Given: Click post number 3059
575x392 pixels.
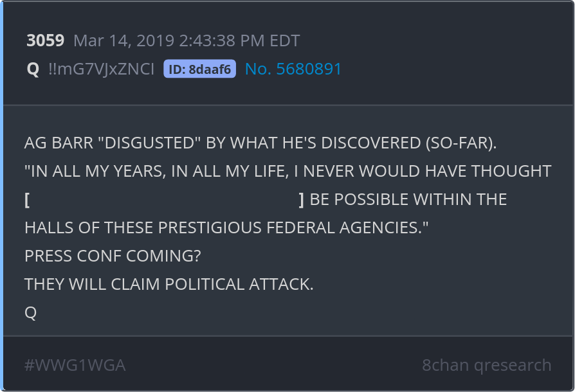Looking at the screenshot, I should (45, 41).
